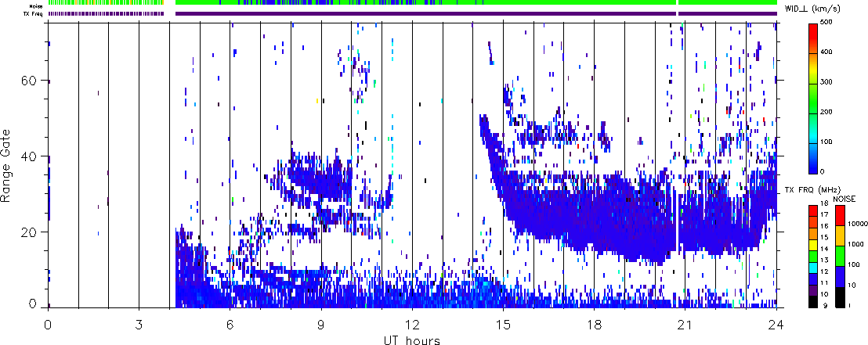Image resolution: width=868 pixels, height=345 pixels.
Task: Click the 'TX FRQ (MHz)' legend title
Action: click(812, 189)
